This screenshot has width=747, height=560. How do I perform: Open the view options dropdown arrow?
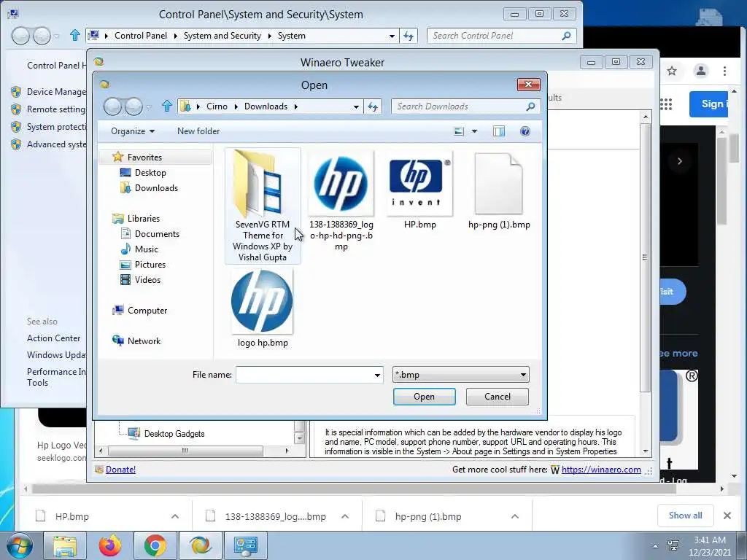coord(474,131)
